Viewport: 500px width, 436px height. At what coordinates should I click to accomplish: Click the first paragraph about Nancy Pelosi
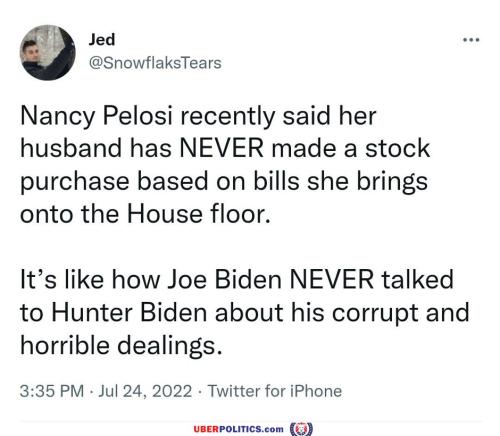pyautogui.click(x=225, y=165)
